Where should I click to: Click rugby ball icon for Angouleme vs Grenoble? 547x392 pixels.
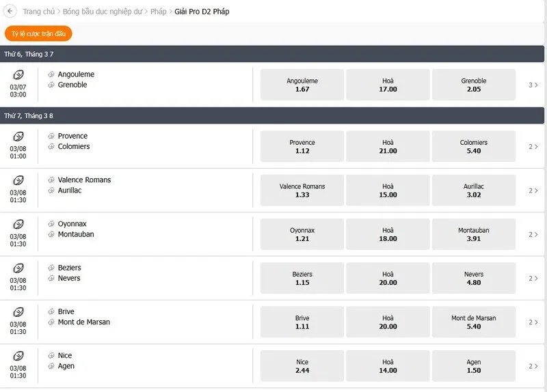pyautogui.click(x=18, y=75)
